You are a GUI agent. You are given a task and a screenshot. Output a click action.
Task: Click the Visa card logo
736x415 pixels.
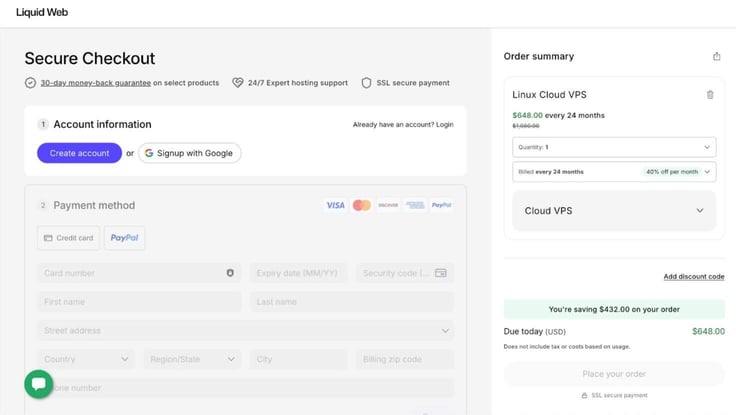click(x=335, y=205)
